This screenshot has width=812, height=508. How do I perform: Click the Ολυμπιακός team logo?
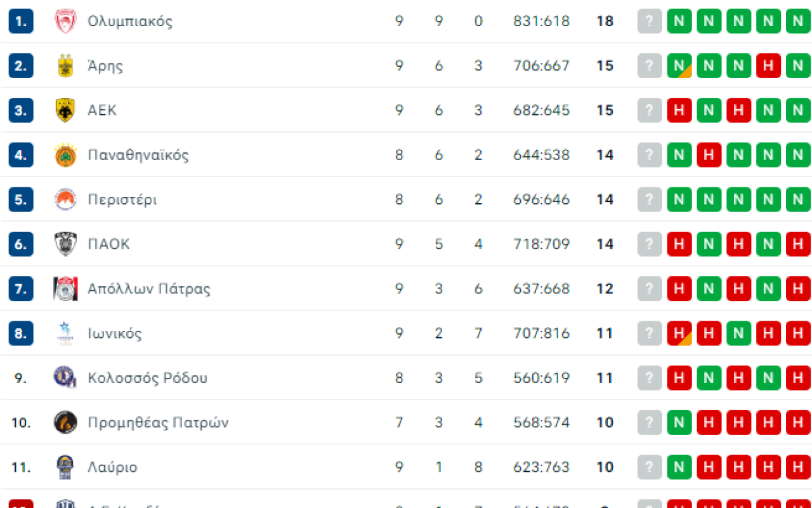pyautogui.click(x=65, y=21)
